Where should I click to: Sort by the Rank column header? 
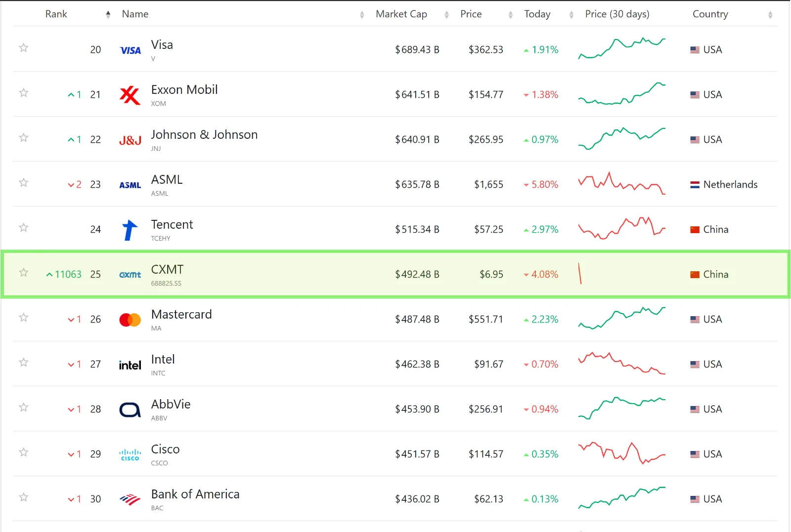pos(56,14)
